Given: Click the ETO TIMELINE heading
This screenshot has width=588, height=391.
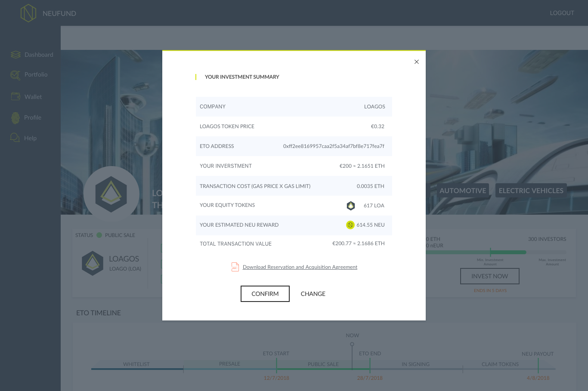Looking at the screenshot, I should pos(99,313).
